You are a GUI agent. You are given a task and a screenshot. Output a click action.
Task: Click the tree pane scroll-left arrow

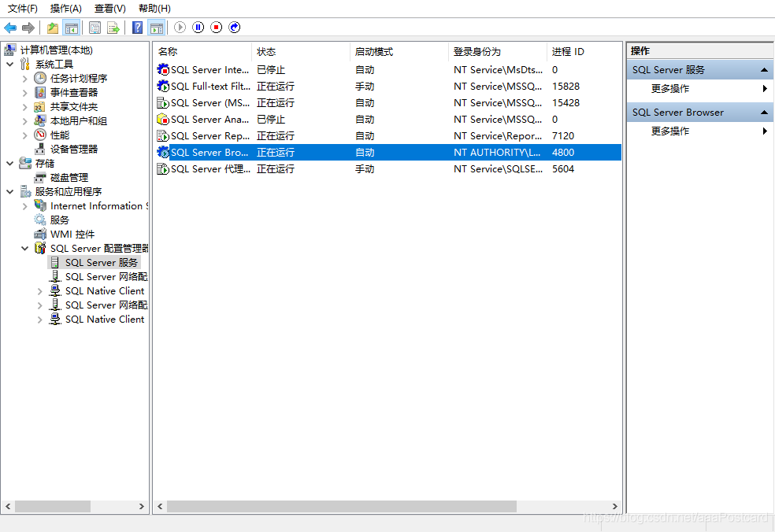point(8,506)
